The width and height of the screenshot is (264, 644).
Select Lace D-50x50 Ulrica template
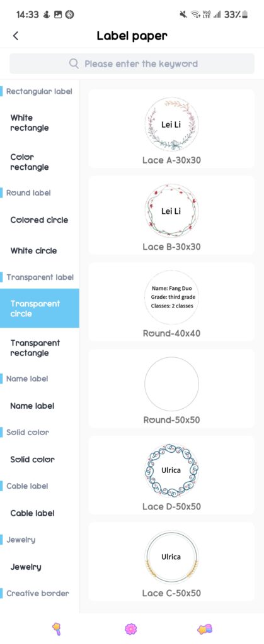pyautogui.click(x=171, y=475)
